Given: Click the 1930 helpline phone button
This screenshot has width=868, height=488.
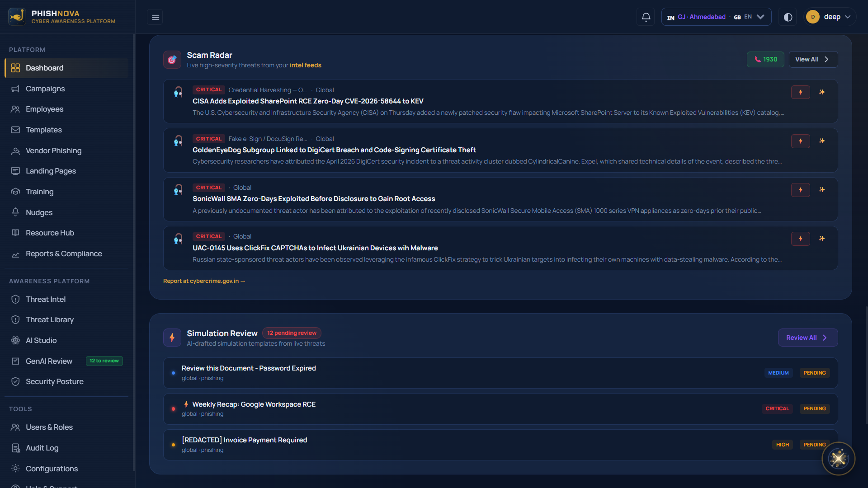Looking at the screenshot, I should (765, 59).
